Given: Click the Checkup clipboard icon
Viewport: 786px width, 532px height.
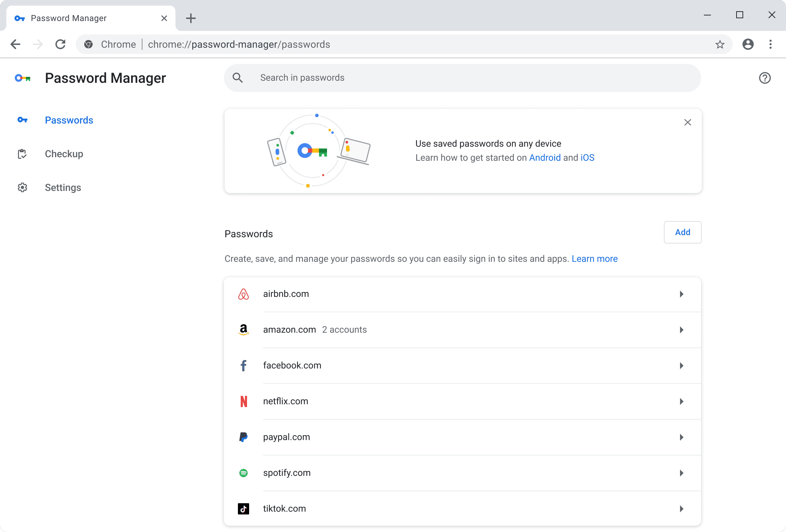Looking at the screenshot, I should pos(22,154).
